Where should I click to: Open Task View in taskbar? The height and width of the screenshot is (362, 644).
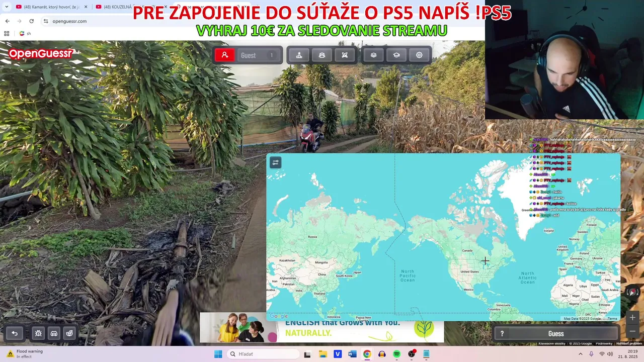[x=307, y=354]
